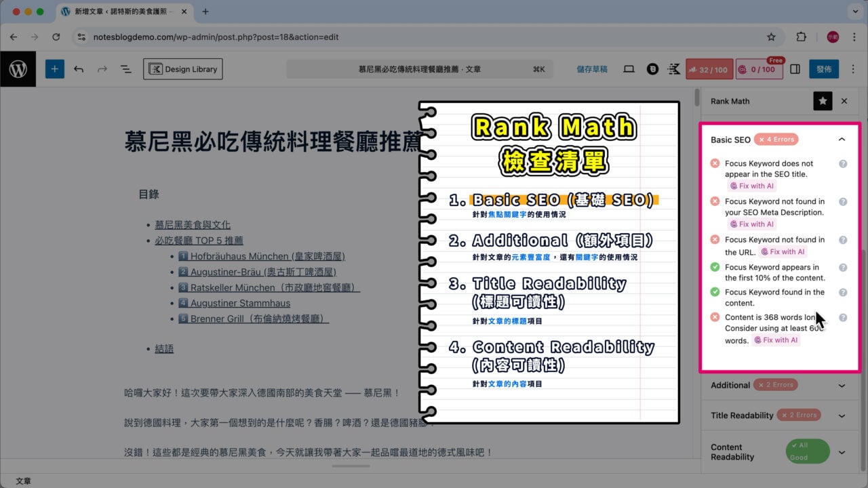Click the question mark beside SEO title error
868x488 pixels.
(842, 163)
